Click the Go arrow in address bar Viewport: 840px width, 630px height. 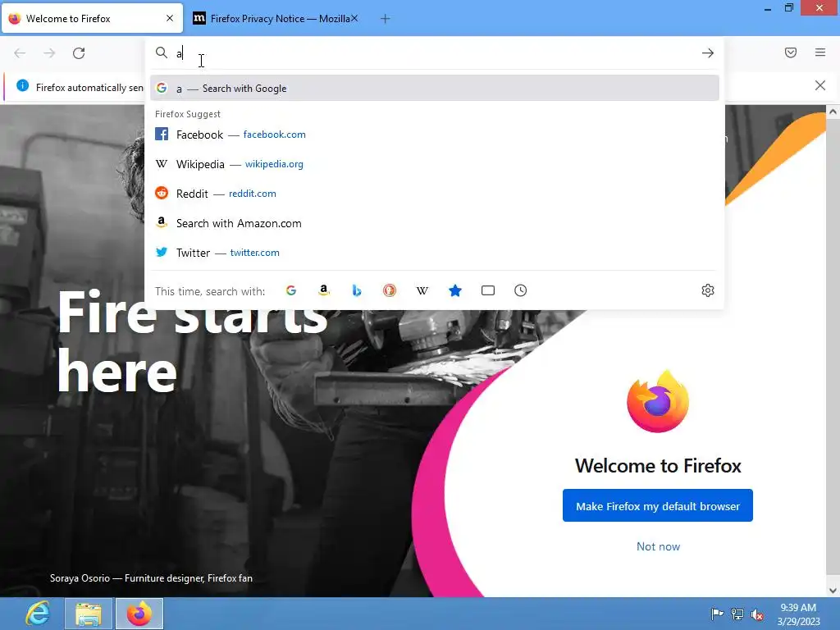click(x=708, y=53)
